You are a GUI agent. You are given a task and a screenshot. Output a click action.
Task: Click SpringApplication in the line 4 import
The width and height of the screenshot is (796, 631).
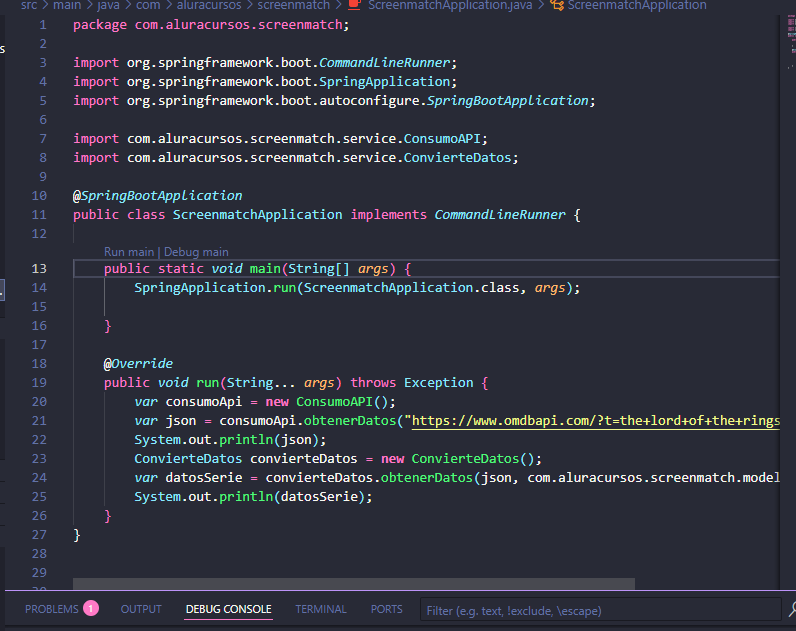tap(384, 82)
